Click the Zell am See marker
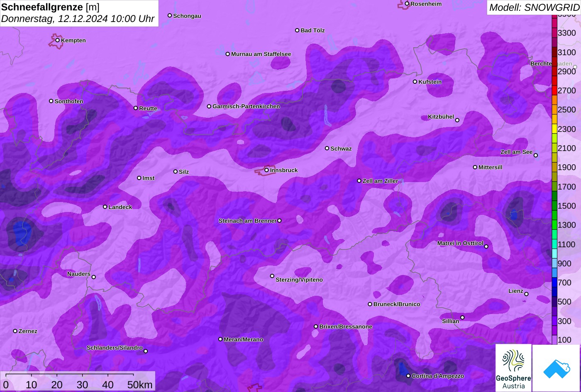The height and width of the screenshot is (392, 581). point(536,156)
